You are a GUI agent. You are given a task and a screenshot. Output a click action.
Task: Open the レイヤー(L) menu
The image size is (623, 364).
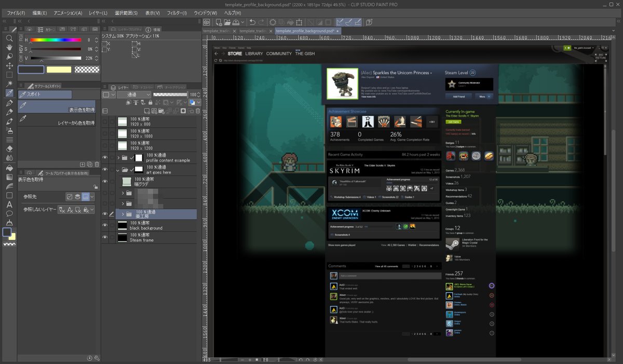click(98, 13)
